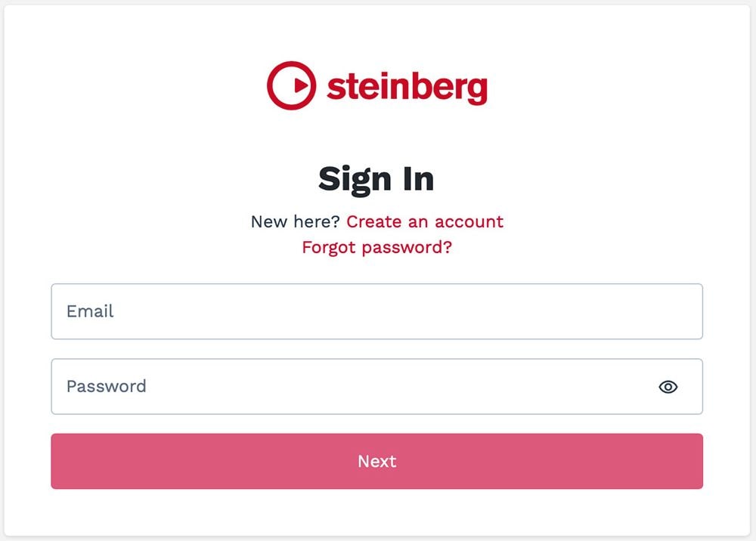756x541 pixels.
Task: Click the red steinberg wordmark
Action: [407, 87]
